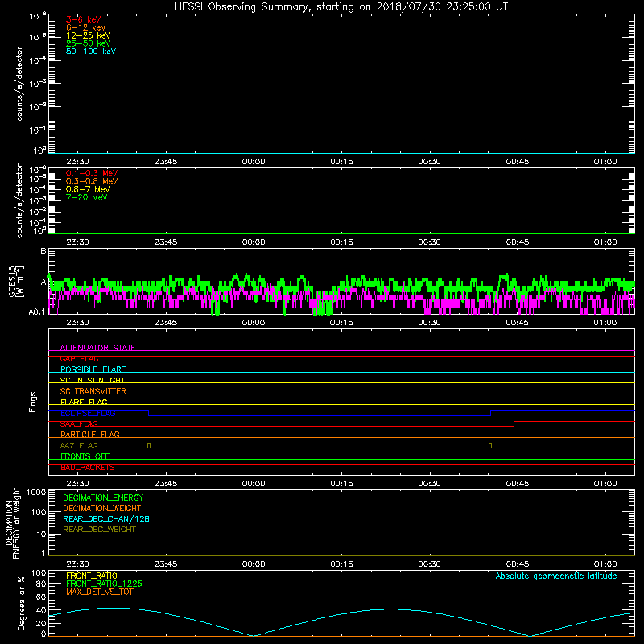Click the A0.1 label on GOES axis

click(x=37, y=312)
